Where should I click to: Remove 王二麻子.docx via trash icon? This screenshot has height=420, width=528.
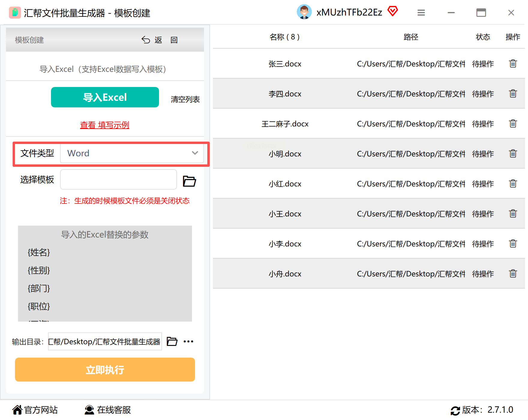pos(513,124)
